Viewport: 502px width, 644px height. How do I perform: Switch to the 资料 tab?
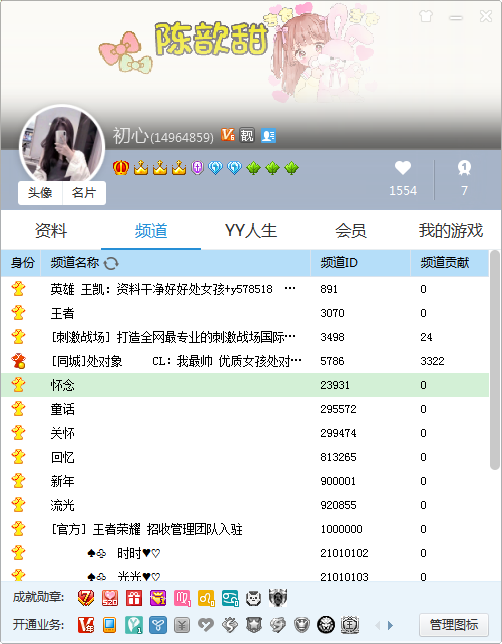(51, 230)
